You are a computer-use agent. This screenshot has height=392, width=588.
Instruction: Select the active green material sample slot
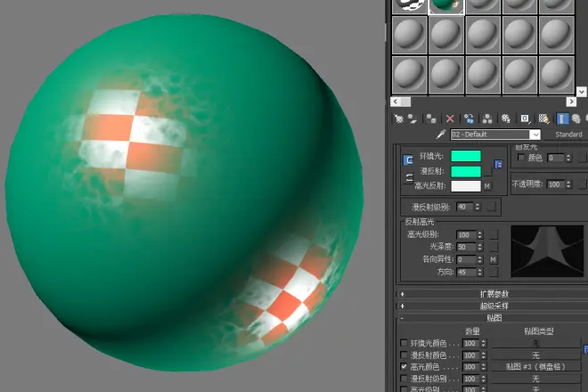446,6
